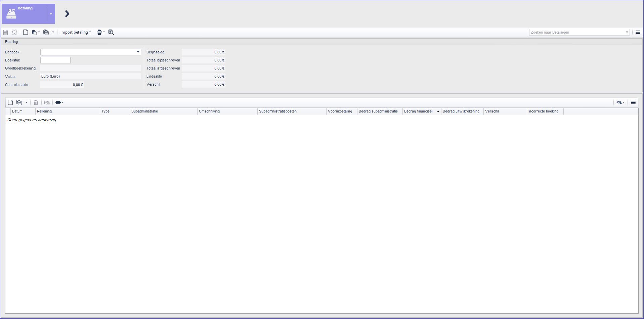Image resolution: width=644 pixels, height=319 pixels.
Task: Open the hamburger menu in top toolbar
Action: pyautogui.click(x=638, y=32)
